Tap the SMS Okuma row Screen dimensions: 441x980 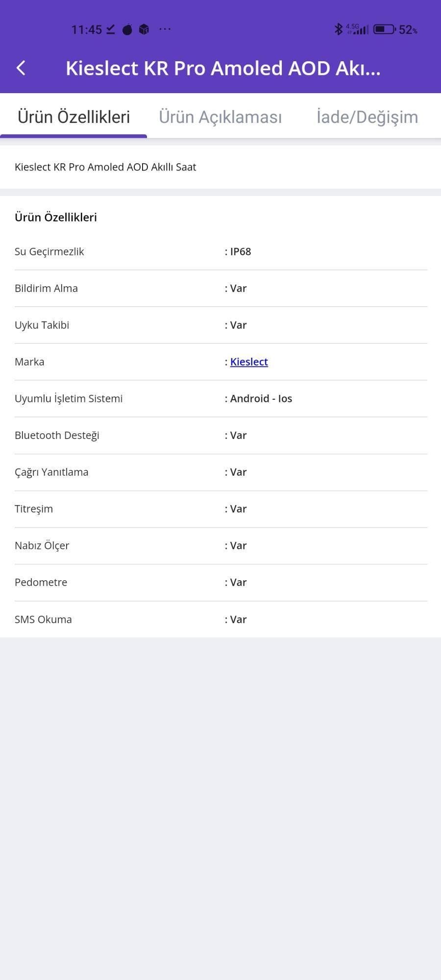pos(220,619)
